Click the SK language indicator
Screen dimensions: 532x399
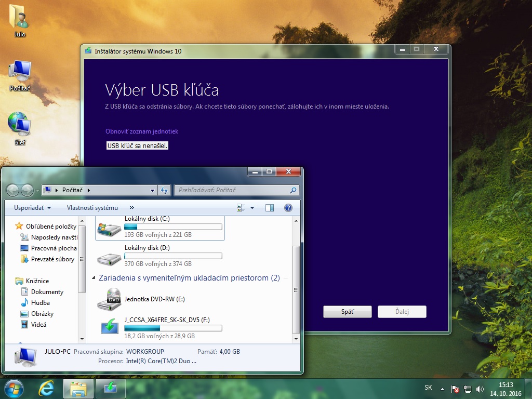428,388
